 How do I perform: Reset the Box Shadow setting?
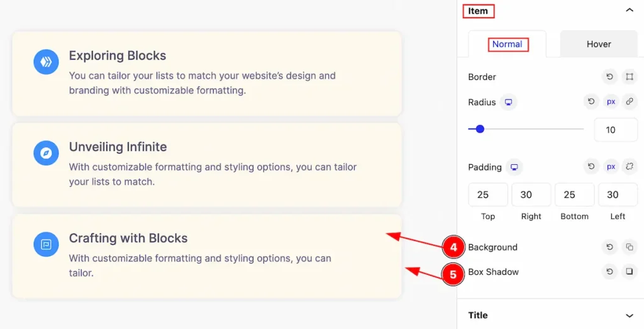click(609, 272)
